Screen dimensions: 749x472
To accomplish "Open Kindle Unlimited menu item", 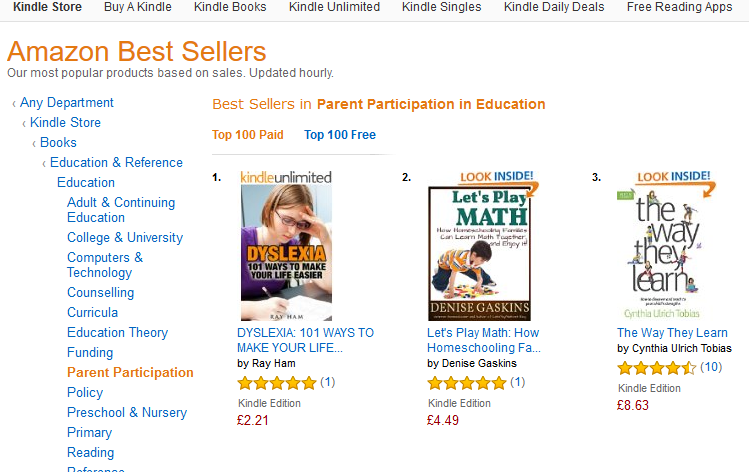I will pos(334,7).
